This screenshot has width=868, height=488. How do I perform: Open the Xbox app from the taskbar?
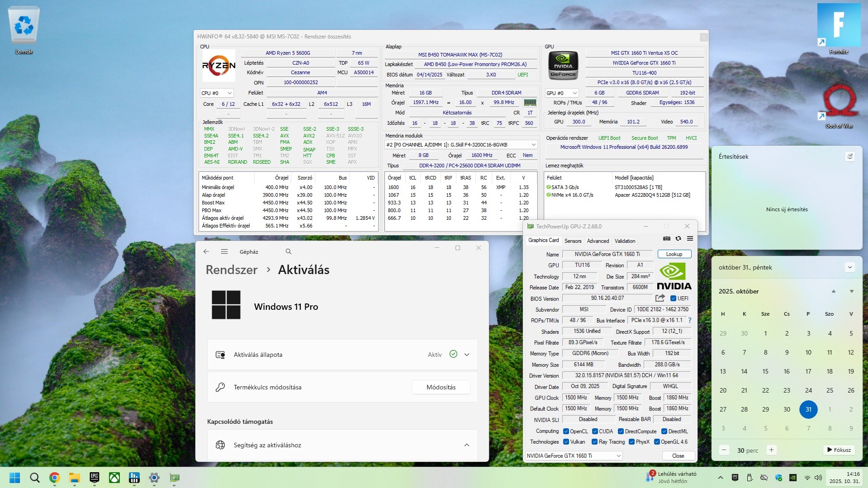click(114, 478)
